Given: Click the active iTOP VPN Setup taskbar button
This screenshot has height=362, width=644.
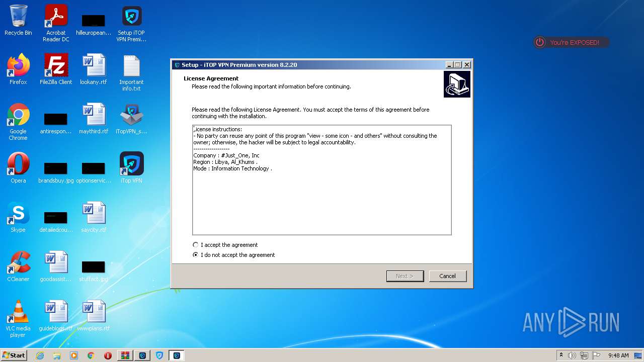Looking at the screenshot, I should click(177, 355).
